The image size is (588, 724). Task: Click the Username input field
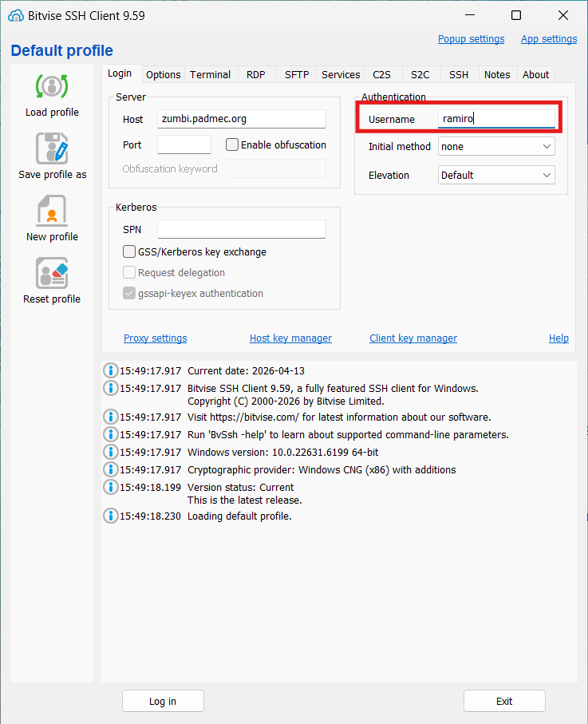click(496, 119)
